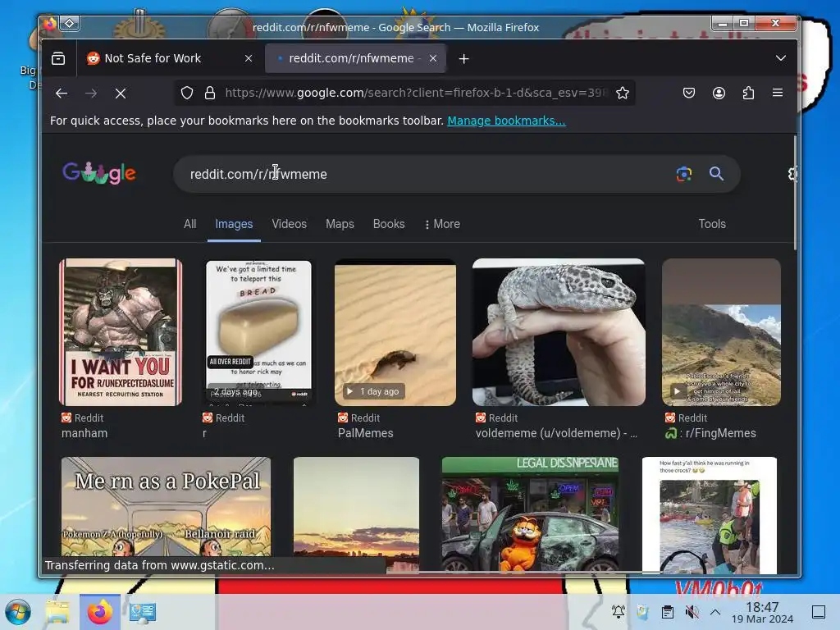The width and height of the screenshot is (840, 630).
Task: Open the mountain landscape video thumbnail
Action: pos(721,332)
